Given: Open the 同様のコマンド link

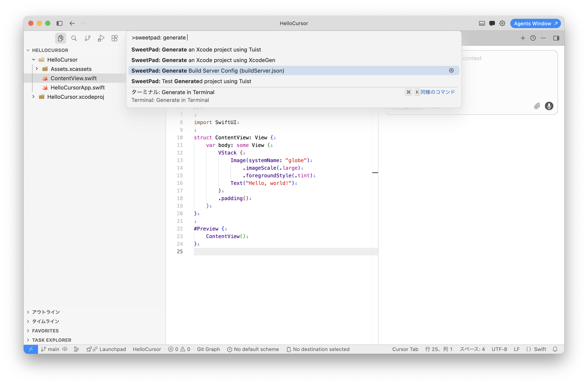Looking at the screenshot, I should pos(438,92).
